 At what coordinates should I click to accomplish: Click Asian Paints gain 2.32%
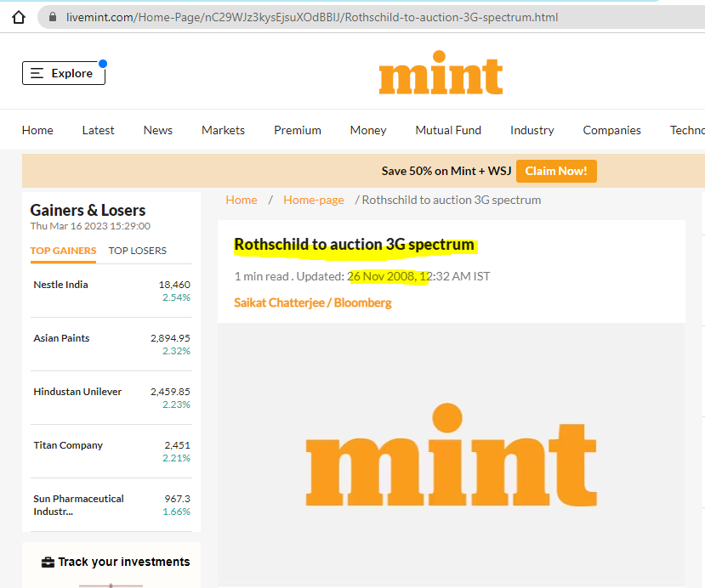point(176,351)
